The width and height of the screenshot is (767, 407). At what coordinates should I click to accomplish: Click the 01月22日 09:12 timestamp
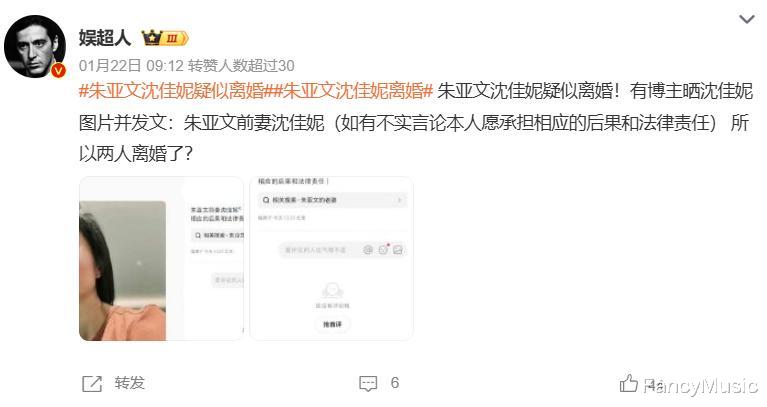point(131,66)
